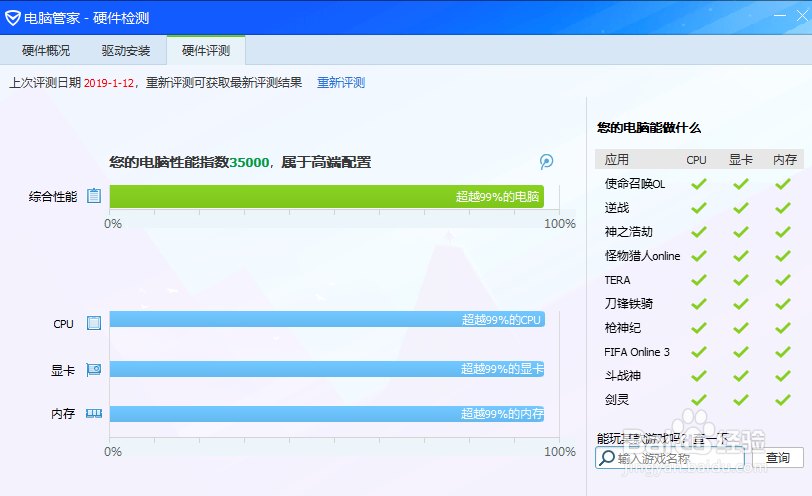
Task: Click the 内存 memory stick icon
Action: point(94,413)
